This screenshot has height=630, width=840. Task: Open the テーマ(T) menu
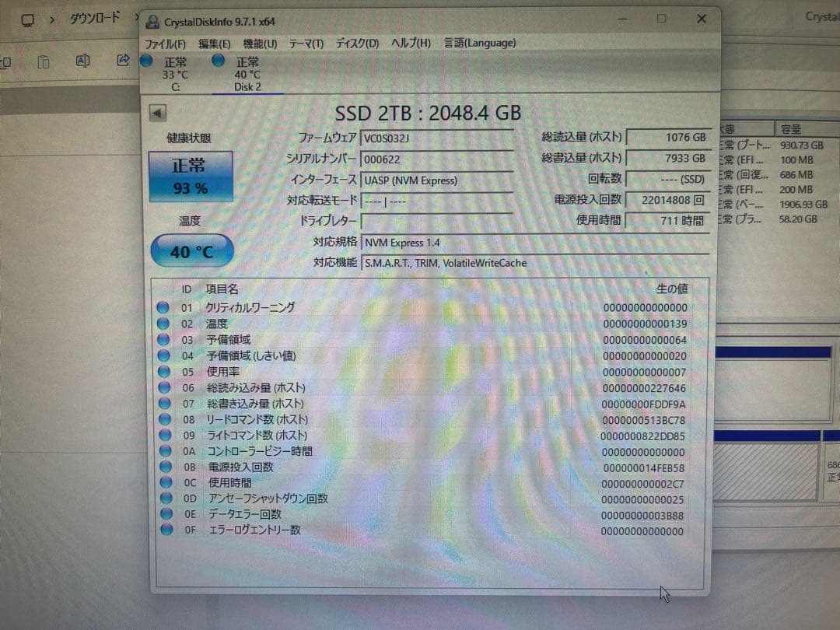point(306,44)
